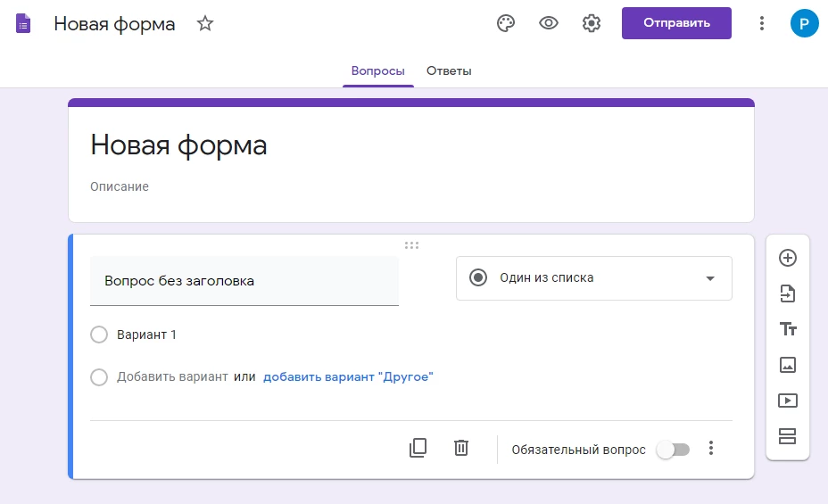Duplicate the current question
This screenshot has width=828, height=504.
[418, 448]
